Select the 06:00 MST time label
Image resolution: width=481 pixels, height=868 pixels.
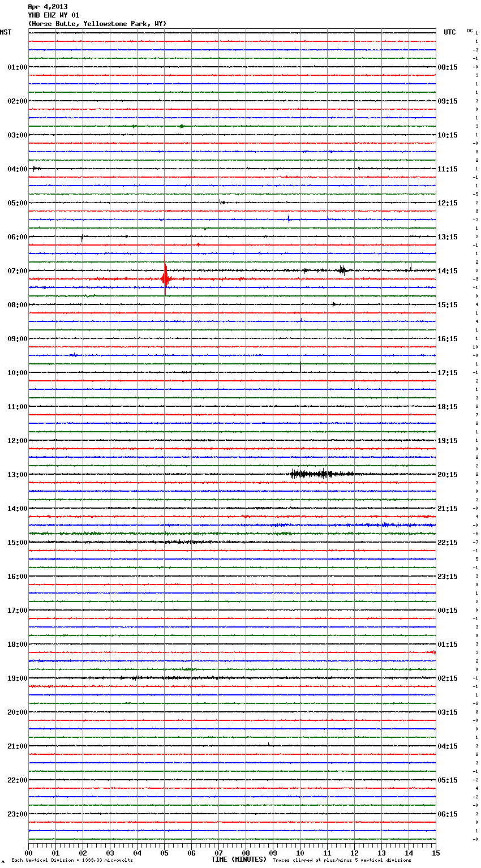(18, 237)
